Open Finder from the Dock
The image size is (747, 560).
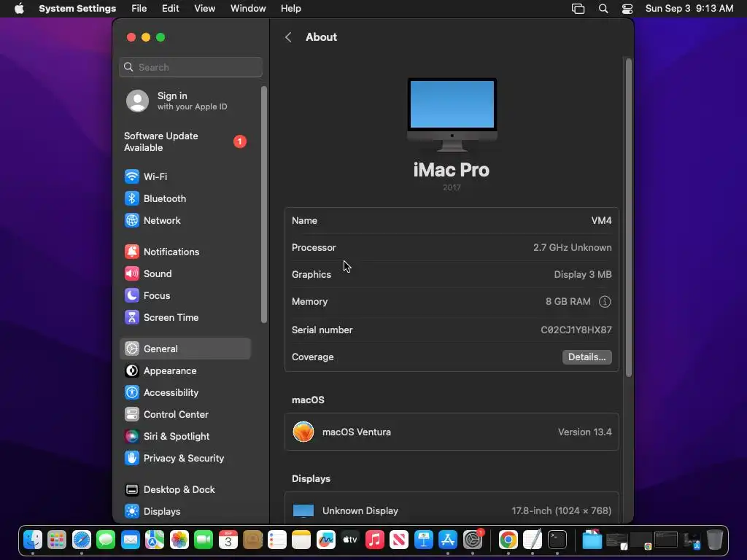(x=33, y=540)
